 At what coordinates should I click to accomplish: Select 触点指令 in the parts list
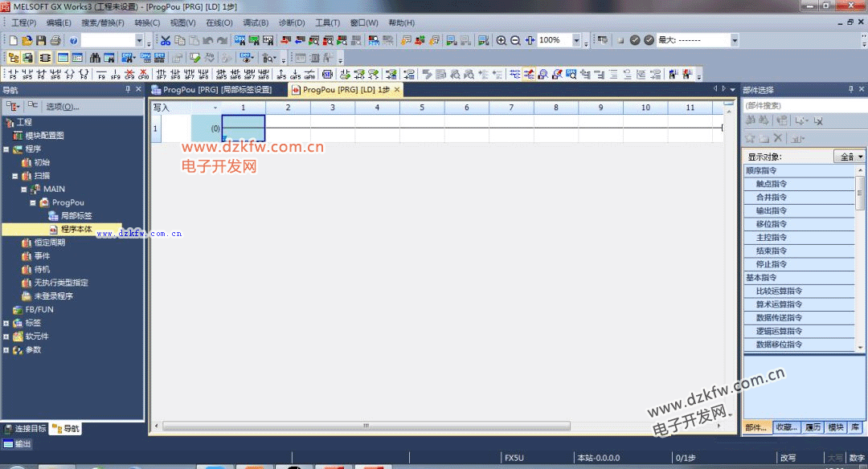click(772, 184)
